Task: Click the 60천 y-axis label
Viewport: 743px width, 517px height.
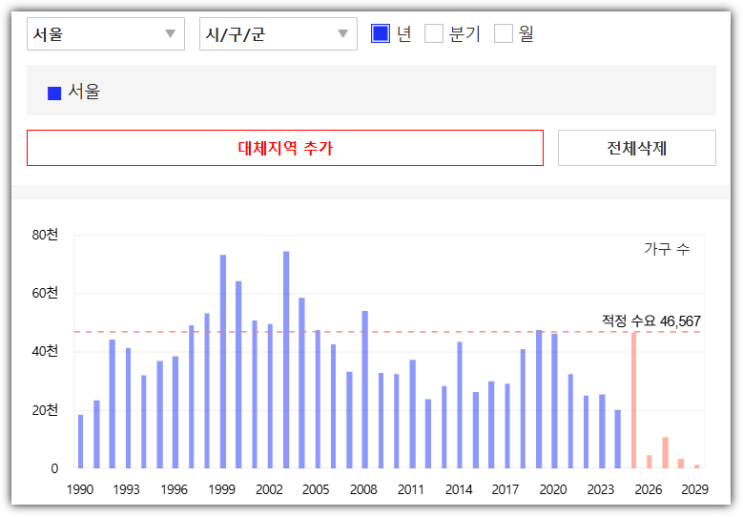Action: tap(45, 293)
